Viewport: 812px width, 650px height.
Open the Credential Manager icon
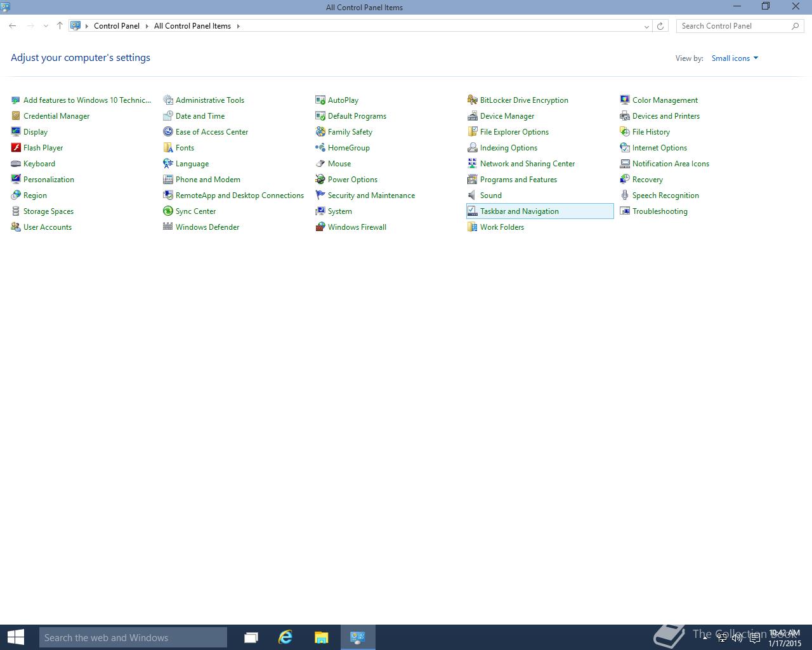(16, 116)
